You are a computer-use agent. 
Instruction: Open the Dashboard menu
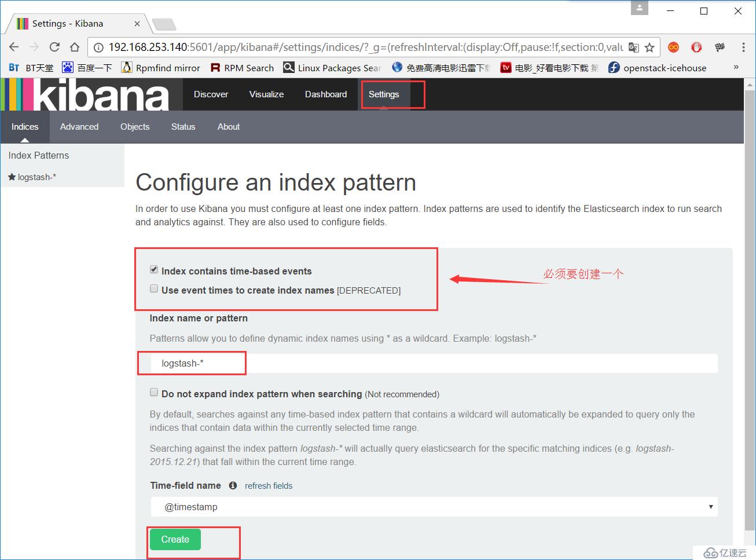[326, 94]
